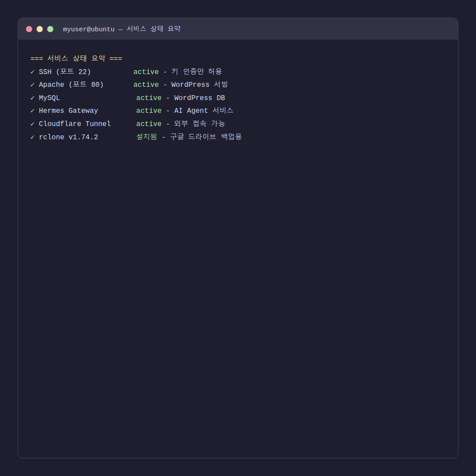476x476 pixels.
Task: Click the green maximize window dot
Action: pos(50,29)
